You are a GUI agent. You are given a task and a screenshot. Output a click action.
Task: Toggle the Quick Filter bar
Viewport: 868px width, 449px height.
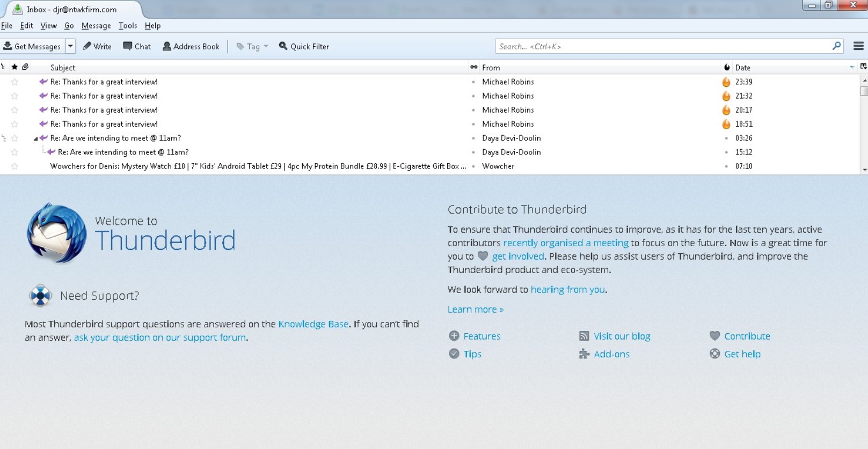[x=304, y=47]
